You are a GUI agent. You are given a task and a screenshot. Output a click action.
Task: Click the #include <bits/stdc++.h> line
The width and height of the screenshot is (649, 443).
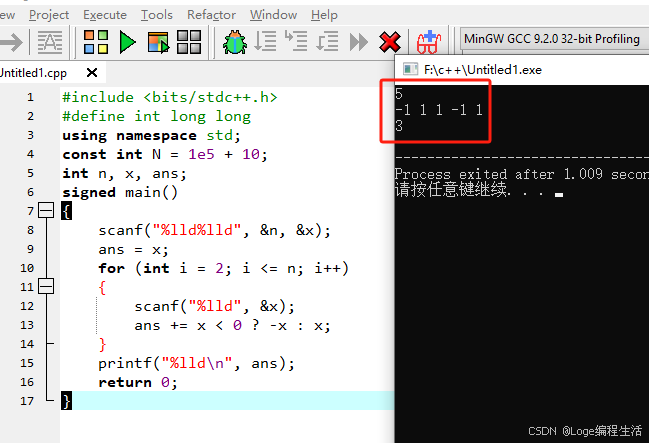[x=170, y=97]
